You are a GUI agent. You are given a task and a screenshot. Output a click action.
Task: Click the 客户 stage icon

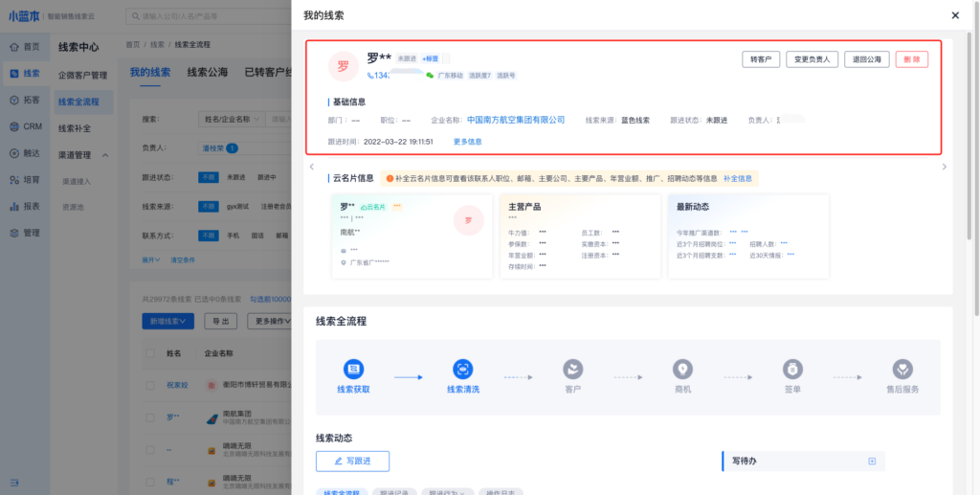tap(572, 369)
